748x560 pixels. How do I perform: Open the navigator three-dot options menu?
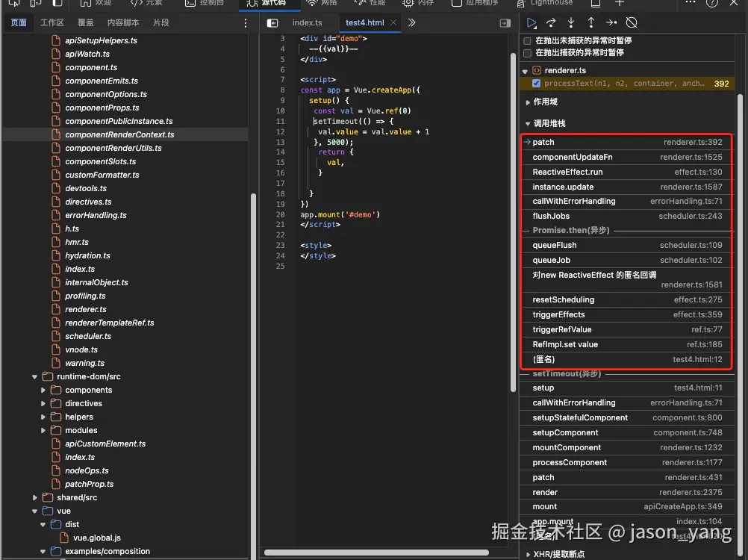click(246, 23)
